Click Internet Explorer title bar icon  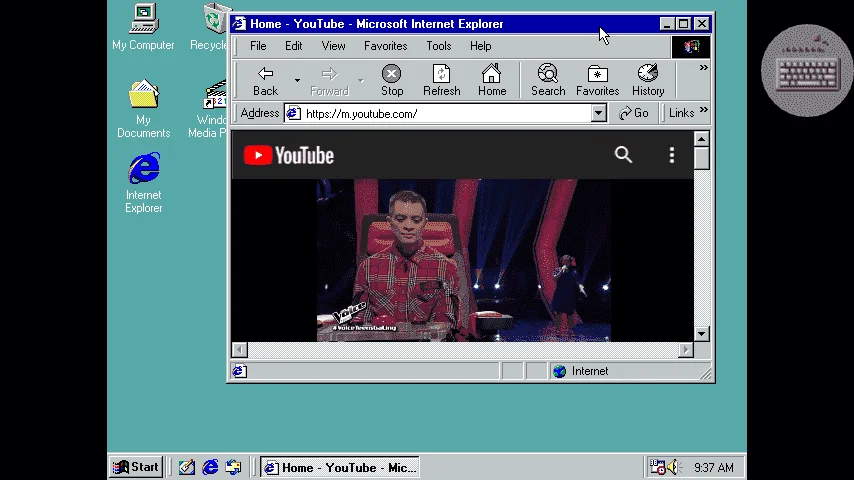(239, 24)
